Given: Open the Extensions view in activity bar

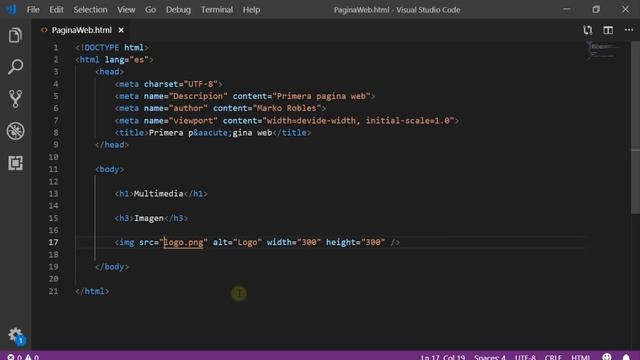Looking at the screenshot, I should click(x=15, y=163).
